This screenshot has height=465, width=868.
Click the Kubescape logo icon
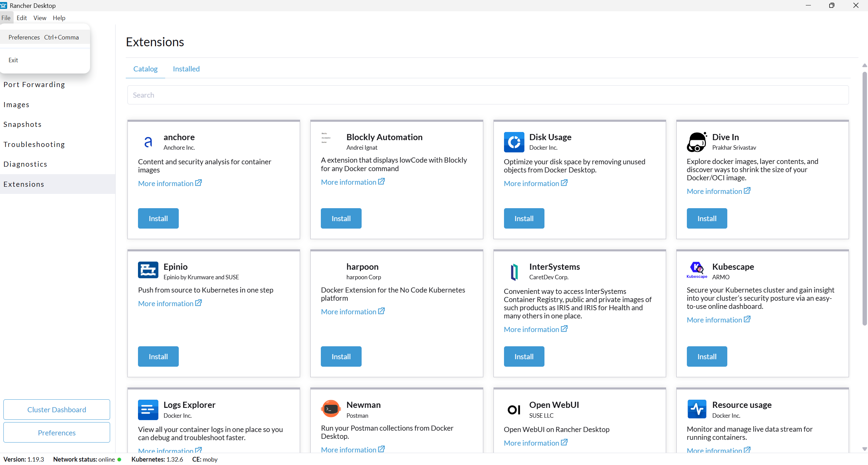[x=697, y=270]
